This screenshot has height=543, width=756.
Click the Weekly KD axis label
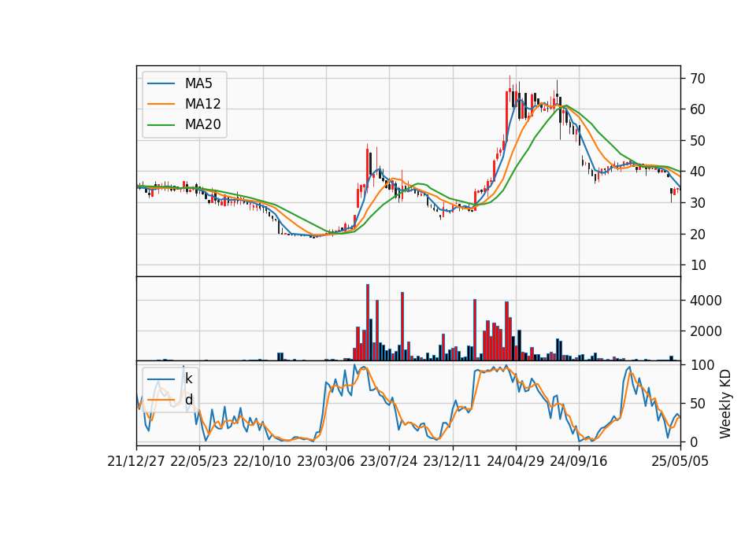pos(725,404)
